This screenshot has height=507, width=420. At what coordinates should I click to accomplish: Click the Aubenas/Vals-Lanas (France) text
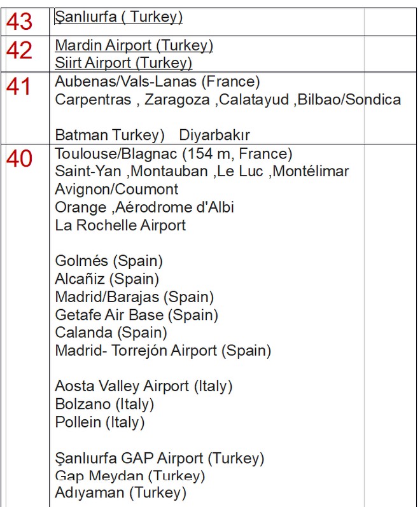click(x=157, y=82)
